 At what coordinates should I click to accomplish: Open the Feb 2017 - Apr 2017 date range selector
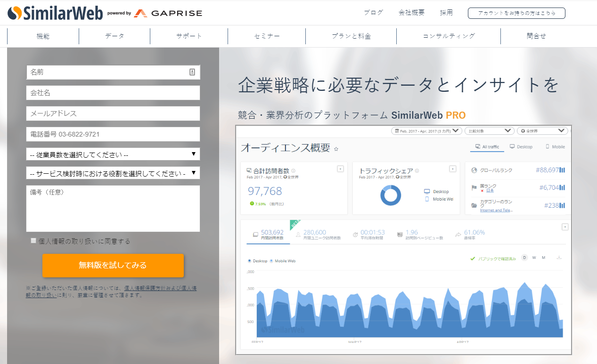(x=425, y=131)
